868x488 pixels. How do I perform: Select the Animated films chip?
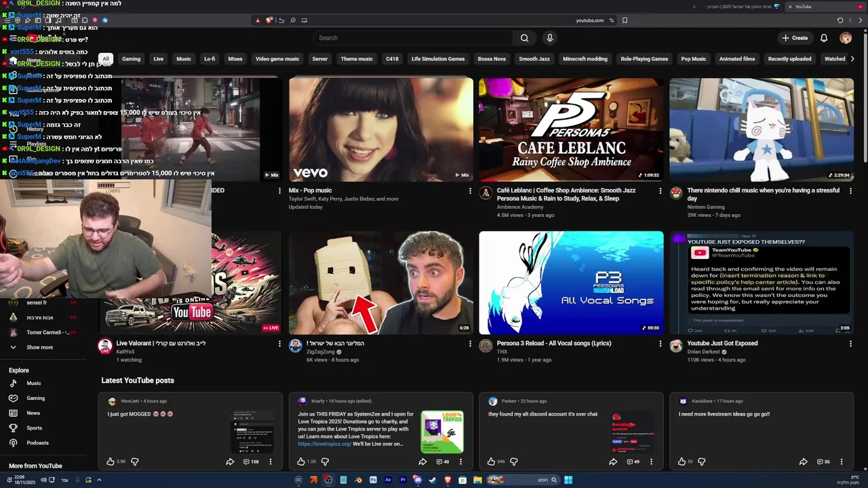[737, 59]
